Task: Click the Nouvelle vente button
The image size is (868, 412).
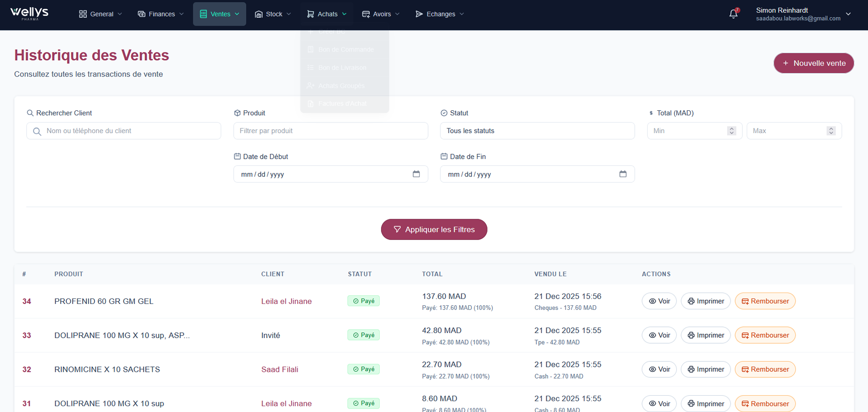Action: click(813, 63)
